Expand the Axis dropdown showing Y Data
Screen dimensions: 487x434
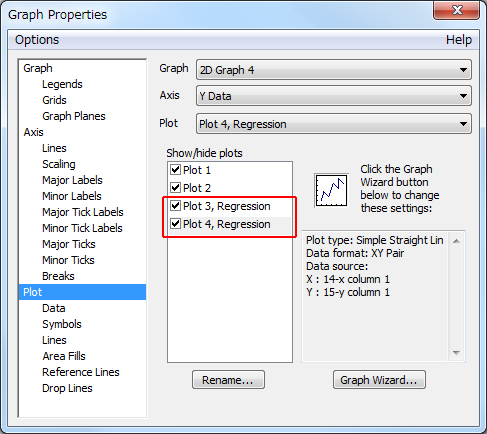(334, 96)
